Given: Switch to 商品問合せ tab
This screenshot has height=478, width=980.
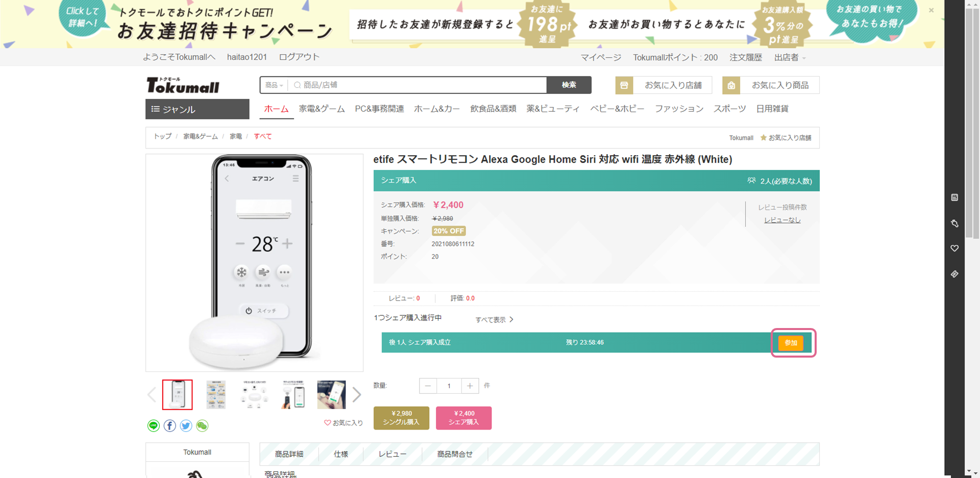Looking at the screenshot, I should (x=455, y=454).
